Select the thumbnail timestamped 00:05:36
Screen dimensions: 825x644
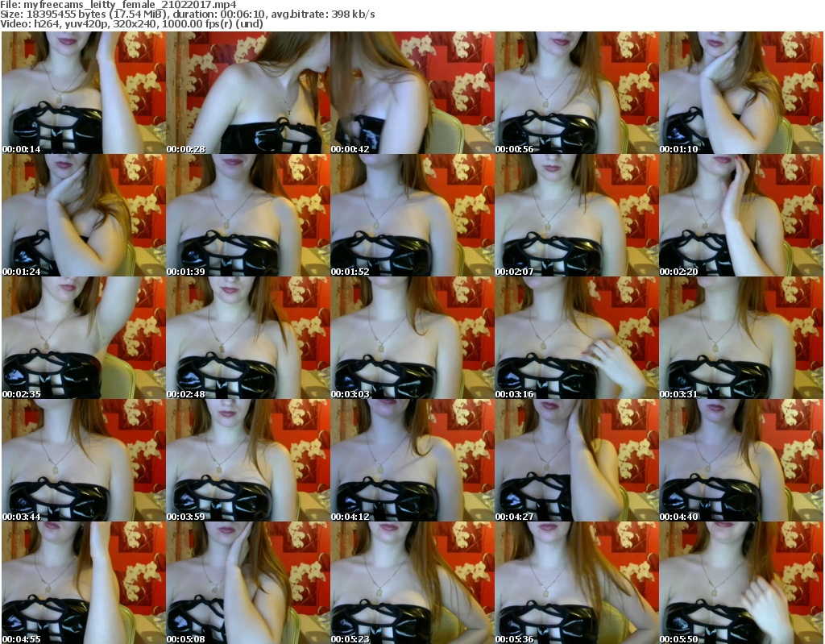[x=577, y=583]
